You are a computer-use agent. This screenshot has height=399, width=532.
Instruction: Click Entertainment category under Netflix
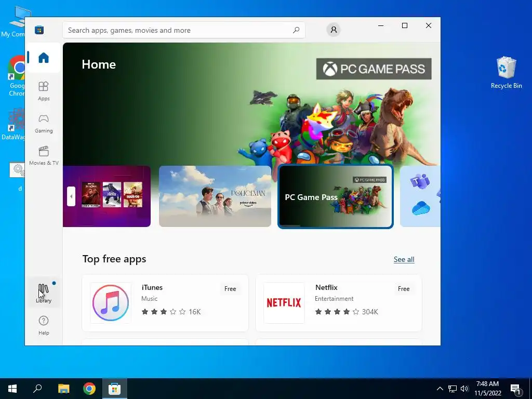334,299
